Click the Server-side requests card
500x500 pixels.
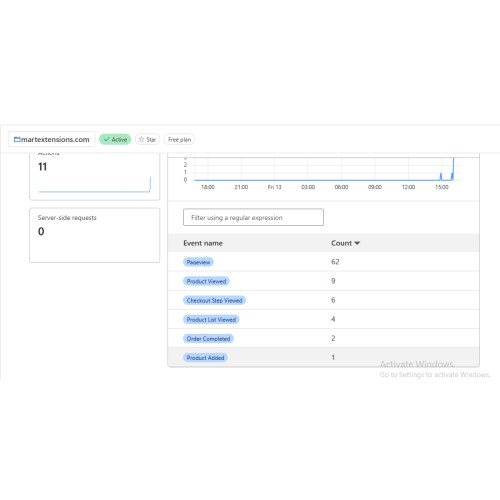coord(95,235)
